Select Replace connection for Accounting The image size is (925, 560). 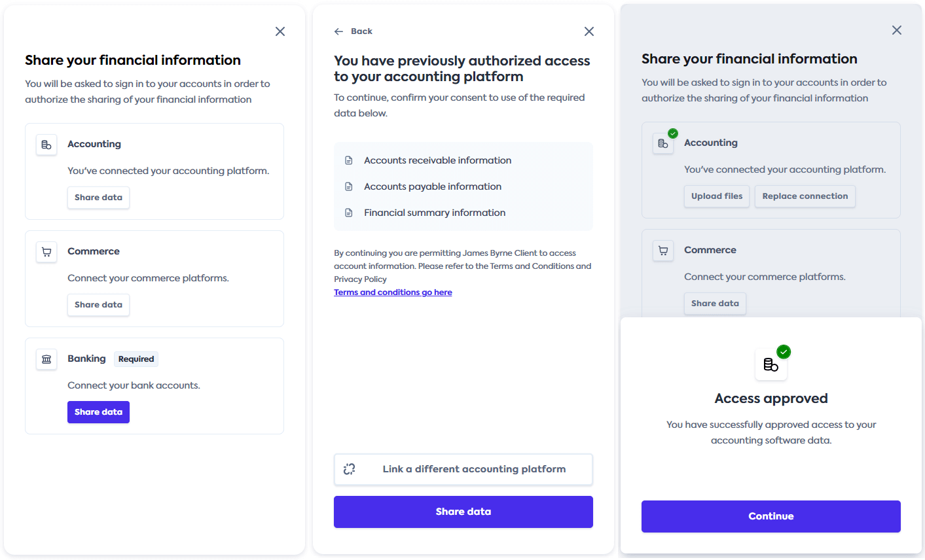(805, 196)
